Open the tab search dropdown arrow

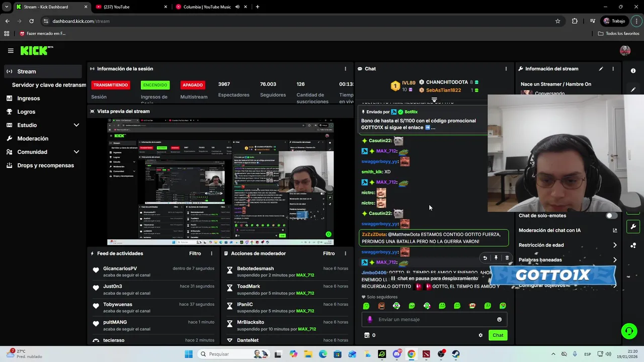(7, 7)
